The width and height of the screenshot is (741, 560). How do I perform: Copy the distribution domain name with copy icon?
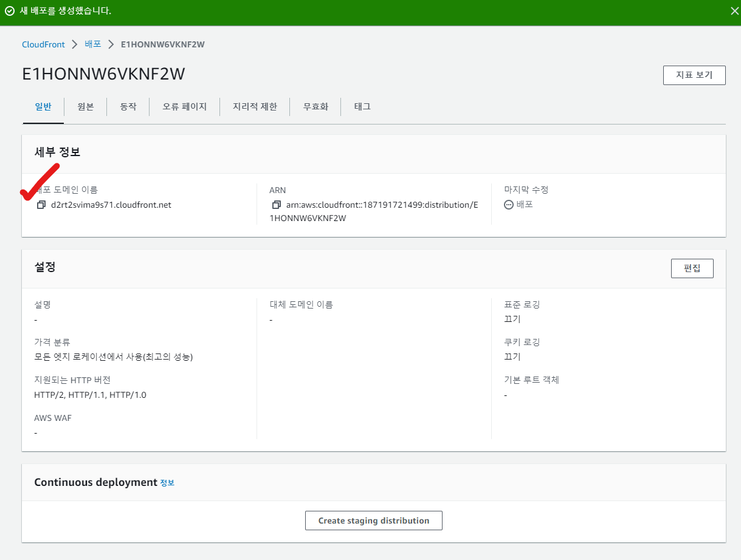(41, 205)
